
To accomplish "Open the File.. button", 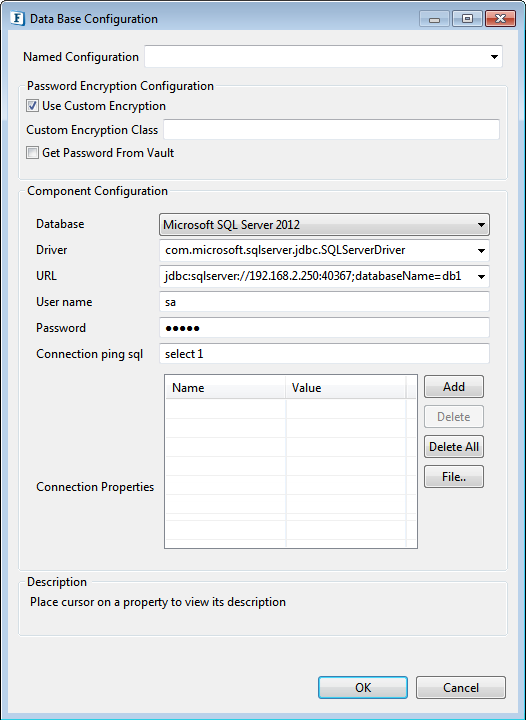I will click(453, 477).
